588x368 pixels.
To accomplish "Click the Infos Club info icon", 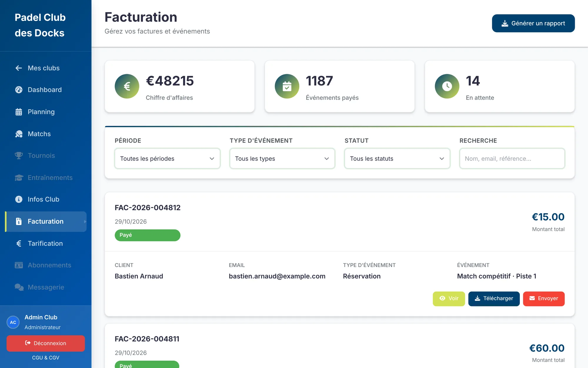I will (19, 199).
